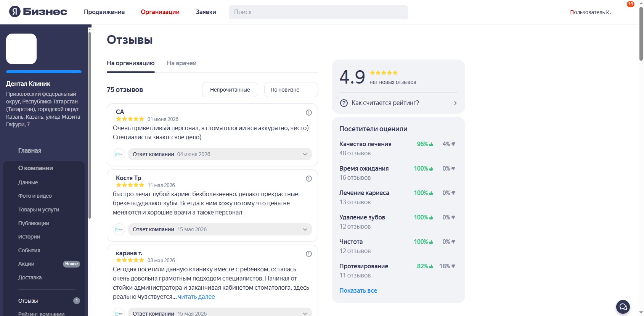
Task: Expand company reply to карина т. review
Action: tap(220, 312)
